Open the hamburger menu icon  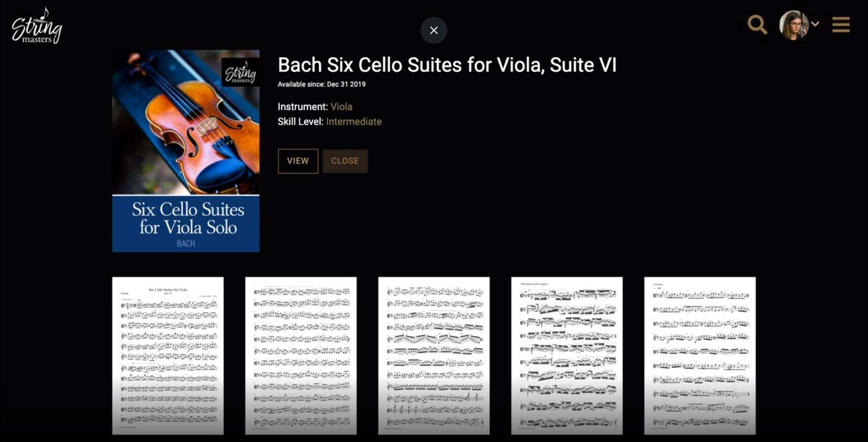point(841,24)
